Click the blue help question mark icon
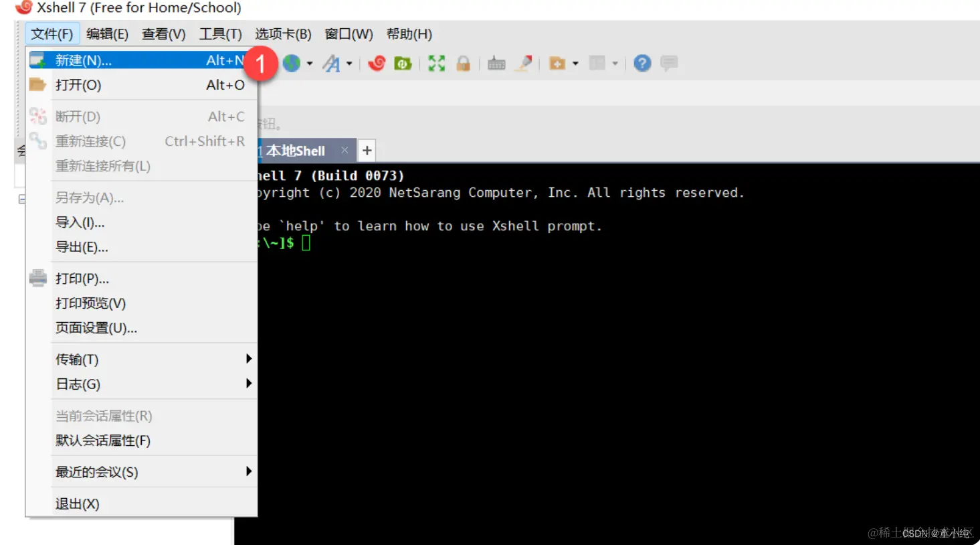The height and width of the screenshot is (545, 980). pos(642,64)
